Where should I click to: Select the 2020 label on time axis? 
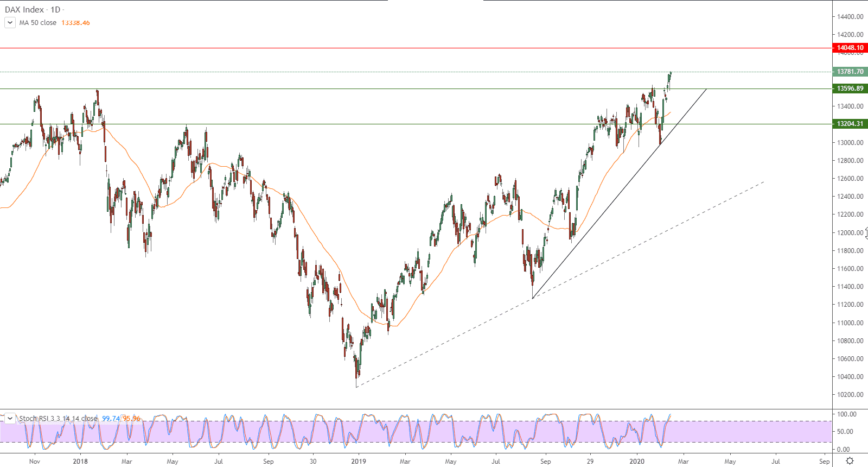tap(637, 462)
